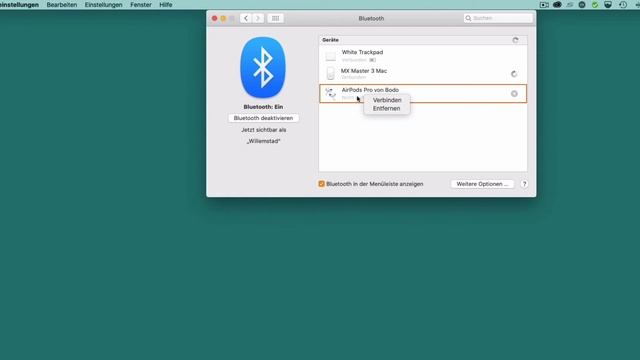Minimize the window with the yellow button
This screenshot has width=640, height=360.
(223, 18)
